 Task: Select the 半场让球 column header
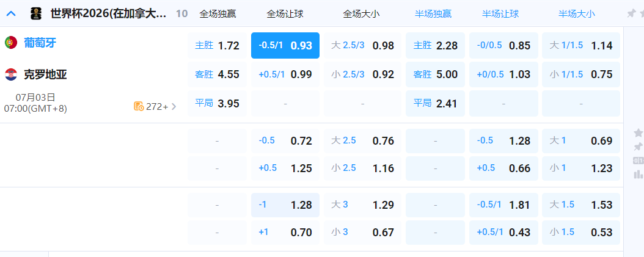point(500,14)
